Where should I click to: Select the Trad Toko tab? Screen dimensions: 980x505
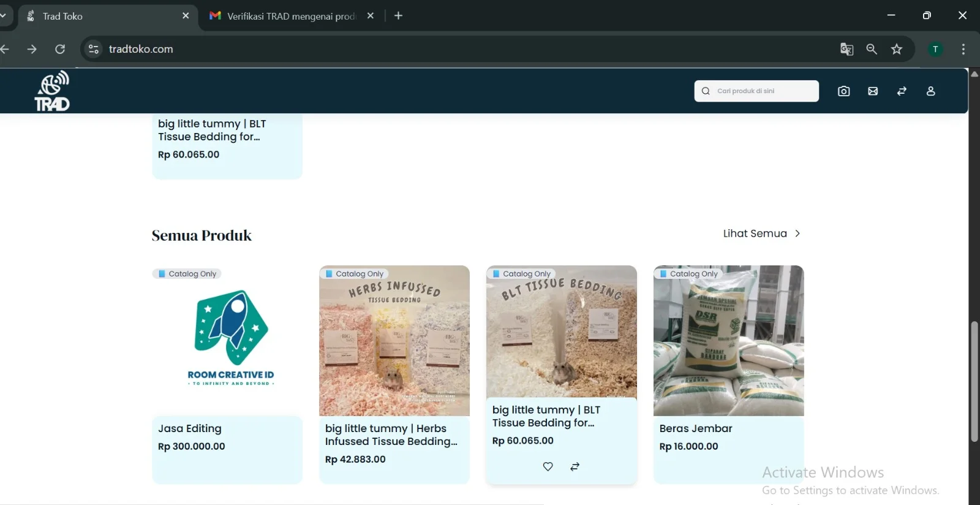(x=108, y=16)
